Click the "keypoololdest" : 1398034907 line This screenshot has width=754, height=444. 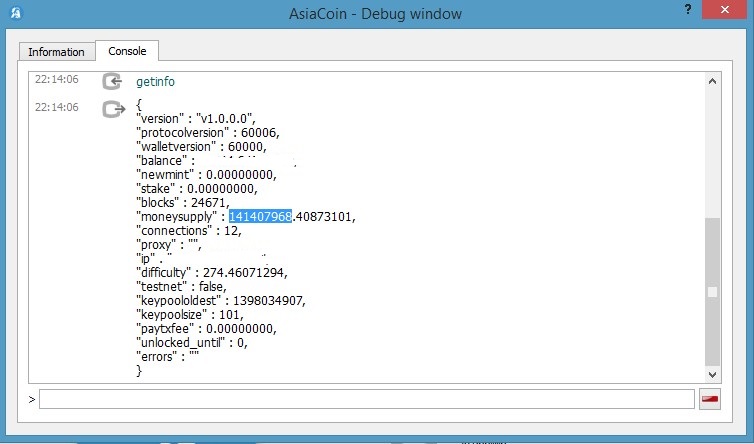pyautogui.click(x=221, y=300)
